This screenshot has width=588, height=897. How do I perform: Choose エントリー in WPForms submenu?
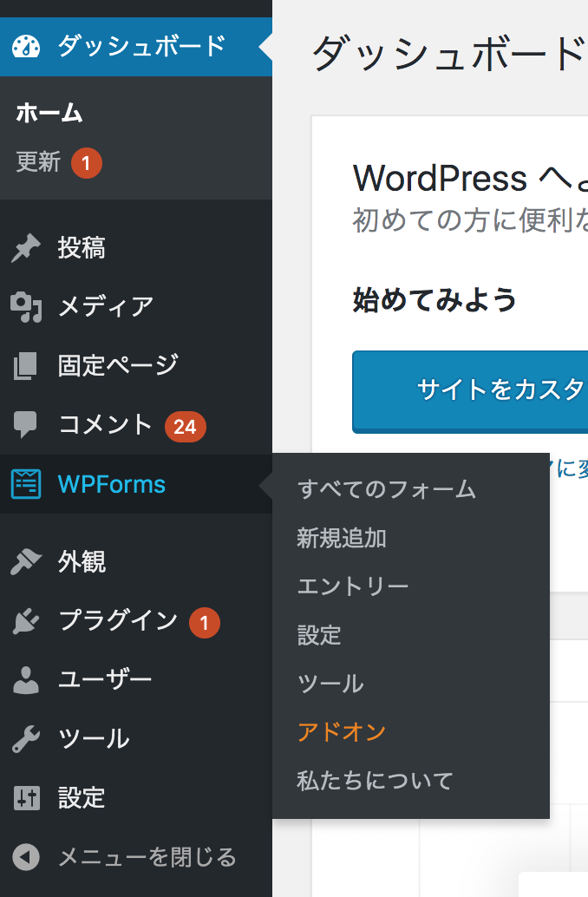click(x=353, y=586)
